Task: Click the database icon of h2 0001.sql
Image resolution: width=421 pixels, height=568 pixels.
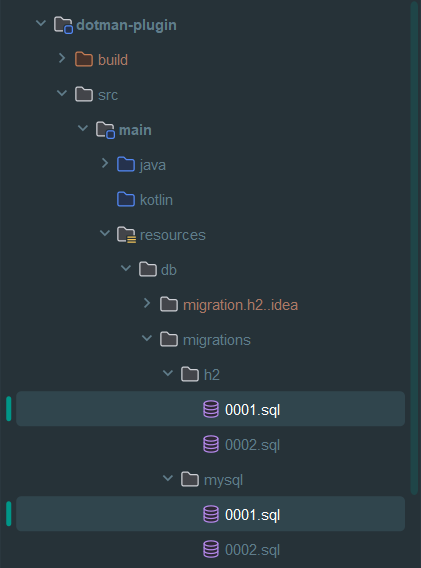Action: coord(211,409)
